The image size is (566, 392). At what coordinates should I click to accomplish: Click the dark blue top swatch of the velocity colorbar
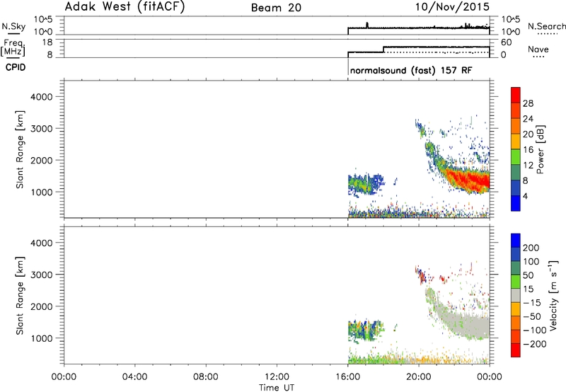click(x=516, y=241)
